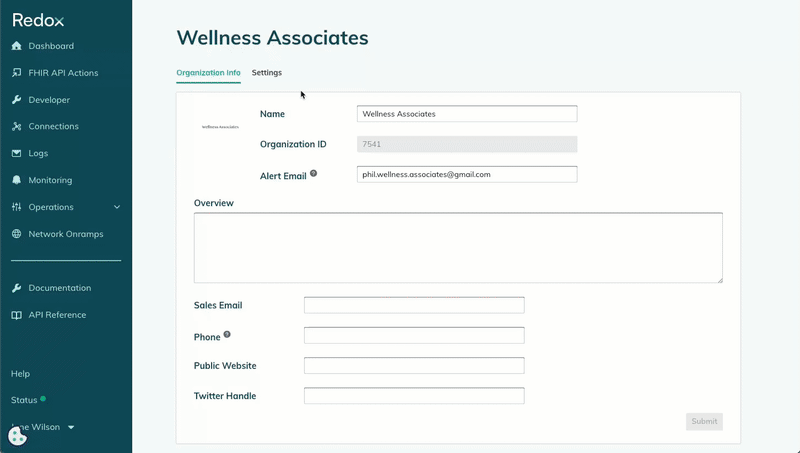Select the Developer wrench icon

pos(16,100)
